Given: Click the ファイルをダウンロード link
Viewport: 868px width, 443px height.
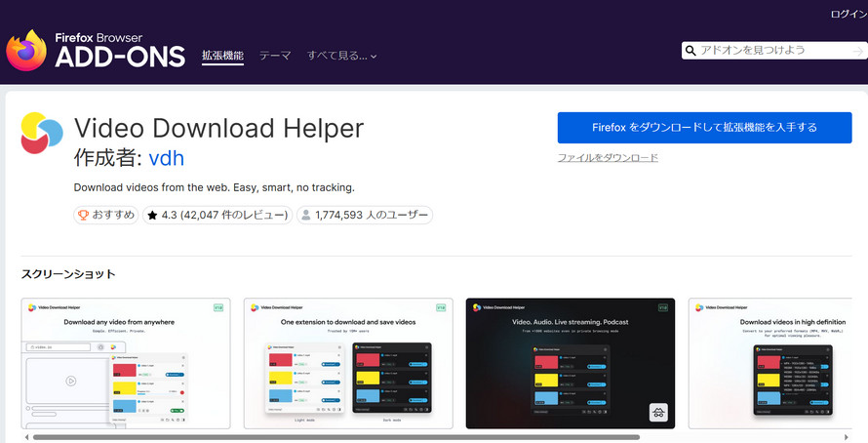Looking at the screenshot, I should (x=608, y=158).
